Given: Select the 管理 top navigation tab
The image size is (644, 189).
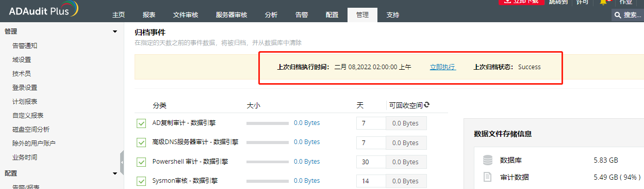Looking at the screenshot, I should [362, 15].
